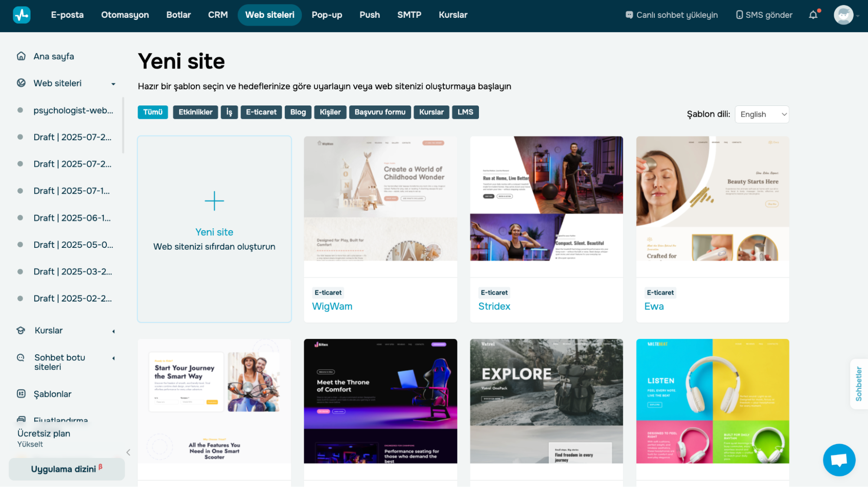The height and width of the screenshot is (487, 868).
Task: Open the notification bell
Action: pos(813,14)
